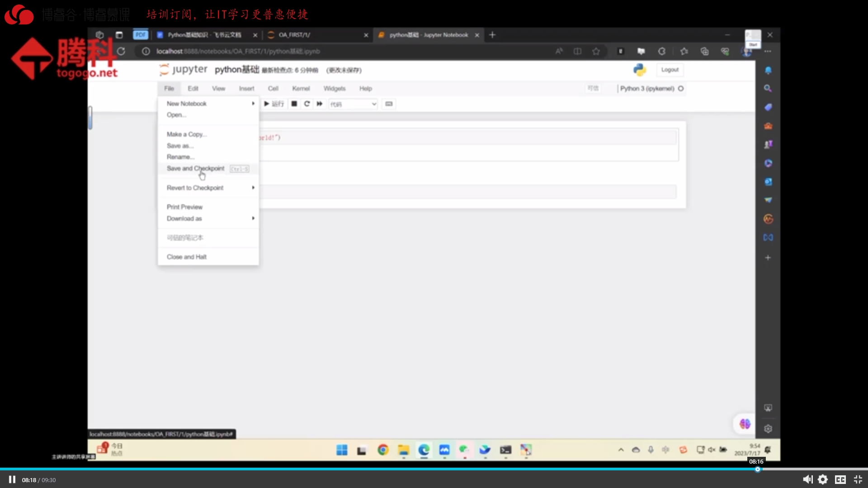Open the View menu
Viewport: 868px width, 488px height.
[218, 89]
